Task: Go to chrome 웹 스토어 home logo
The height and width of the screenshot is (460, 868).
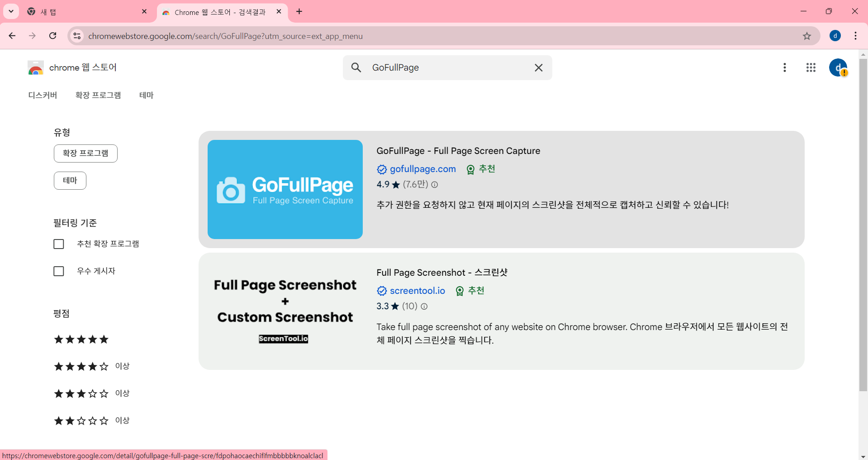Action: (72, 68)
